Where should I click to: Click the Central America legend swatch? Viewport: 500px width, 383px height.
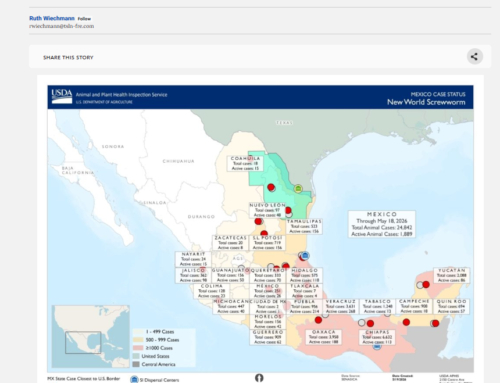tap(136, 364)
